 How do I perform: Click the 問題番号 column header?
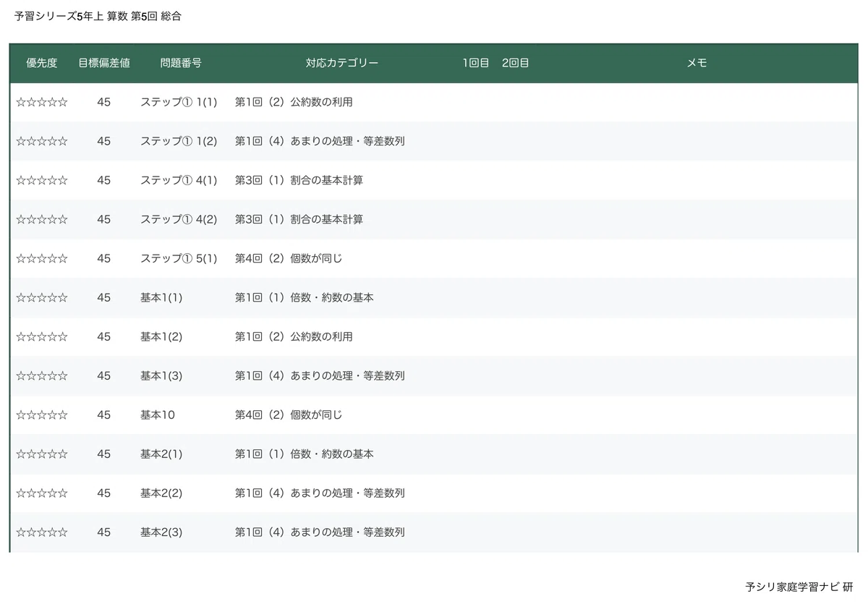(181, 63)
